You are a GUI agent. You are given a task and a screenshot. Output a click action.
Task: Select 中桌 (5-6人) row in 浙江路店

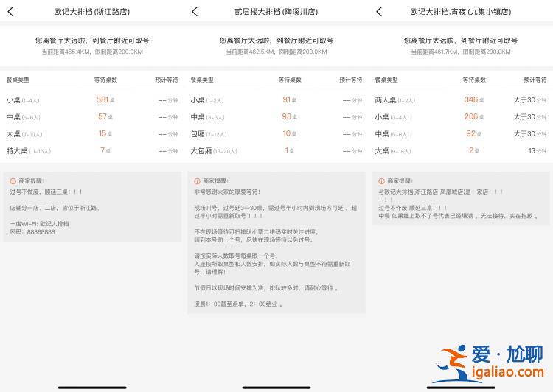[92, 117]
